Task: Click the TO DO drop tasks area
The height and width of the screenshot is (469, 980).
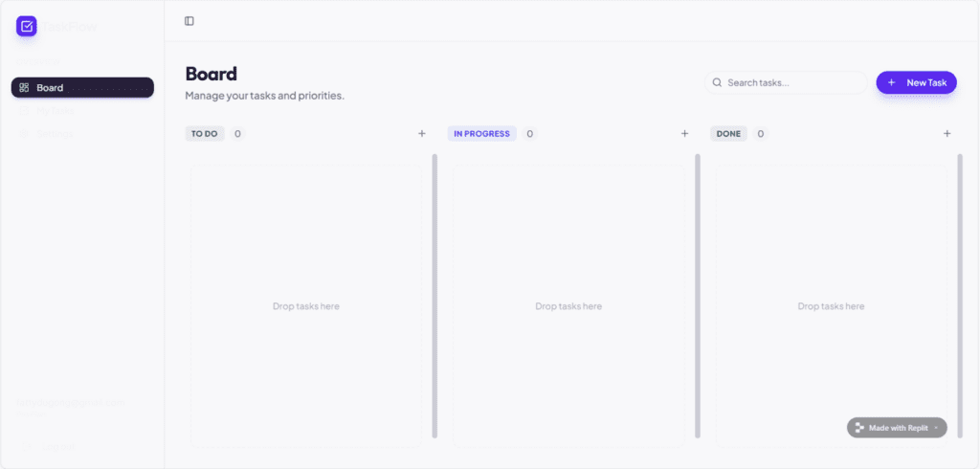Action: click(x=306, y=306)
